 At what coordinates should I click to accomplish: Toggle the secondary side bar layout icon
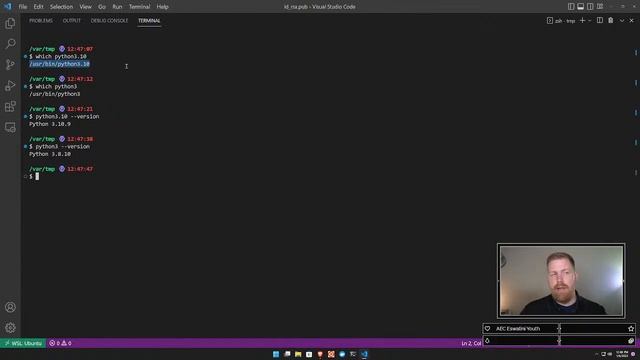click(x=590, y=7)
